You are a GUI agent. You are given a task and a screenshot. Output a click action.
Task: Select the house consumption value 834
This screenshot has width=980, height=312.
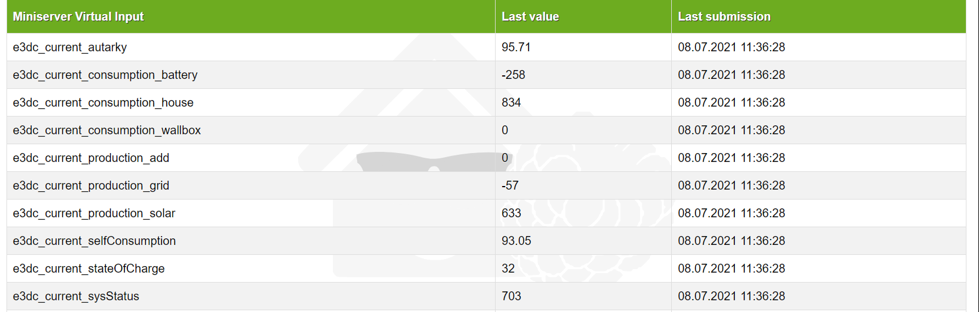[x=511, y=102]
